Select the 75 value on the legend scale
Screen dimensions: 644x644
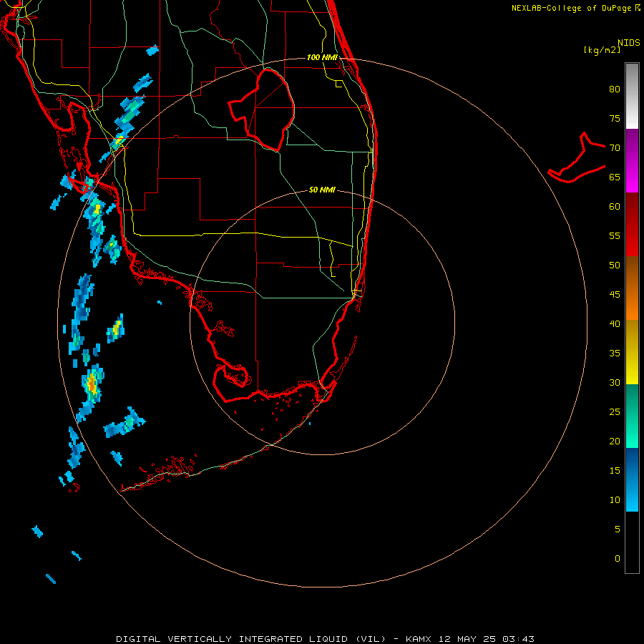pos(615,118)
